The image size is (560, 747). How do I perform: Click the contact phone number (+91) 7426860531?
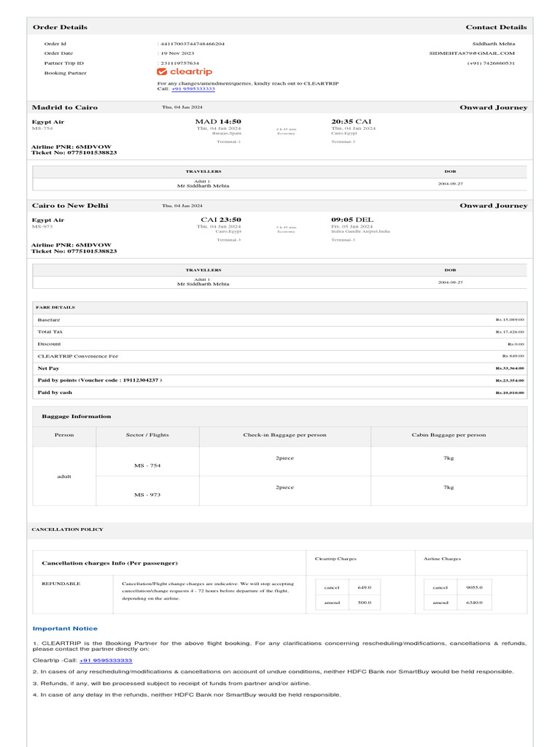point(491,63)
